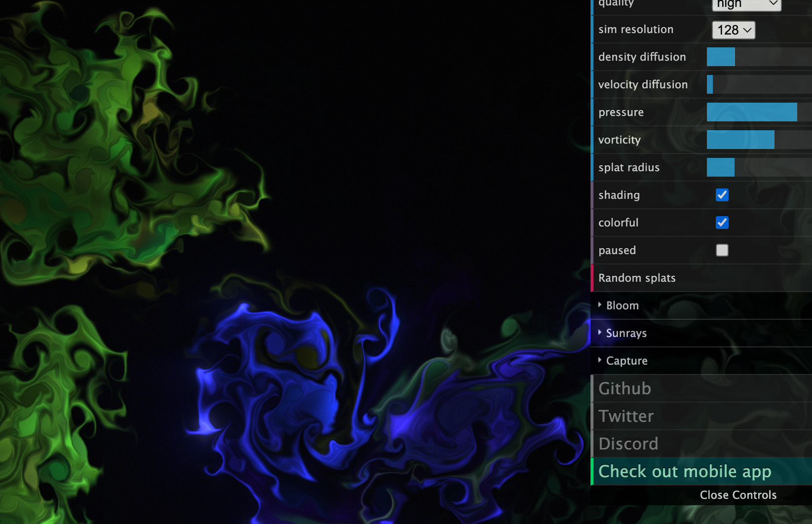Adjust the velocity diffusion slider
Image resolution: width=812 pixels, height=524 pixels.
[x=759, y=84]
